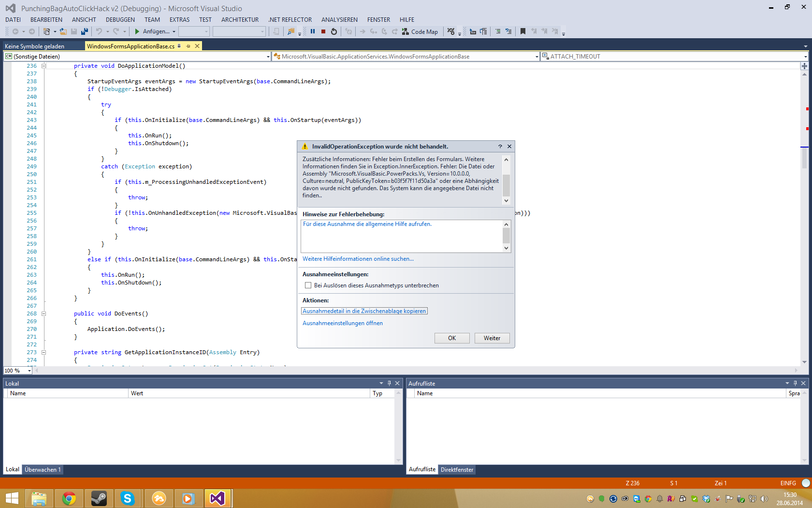Close the Lokal panel
Image resolution: width=812 pixels, height=508 pixels.
397,383
